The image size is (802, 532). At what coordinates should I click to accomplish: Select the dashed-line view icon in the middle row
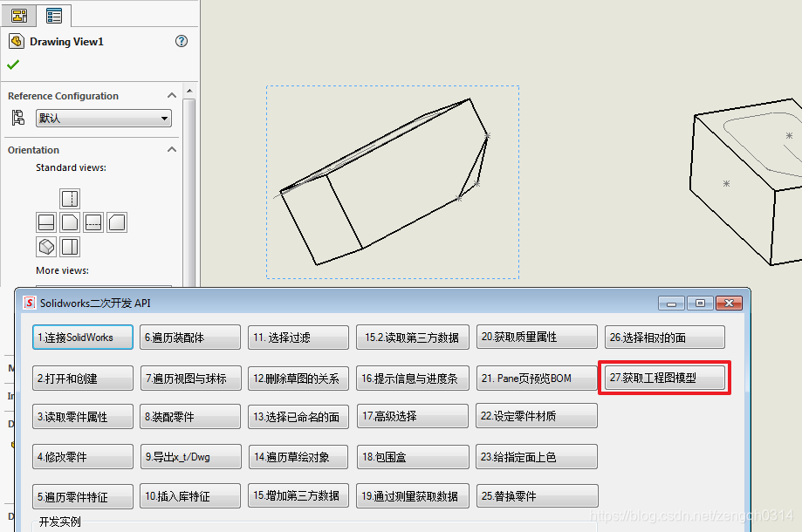point(93,222)
